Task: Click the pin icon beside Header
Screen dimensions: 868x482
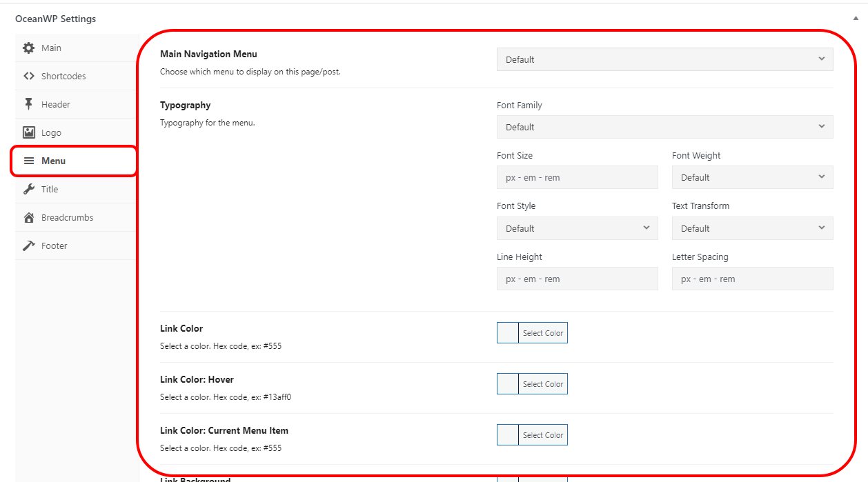Action: (x=28, y=104)
